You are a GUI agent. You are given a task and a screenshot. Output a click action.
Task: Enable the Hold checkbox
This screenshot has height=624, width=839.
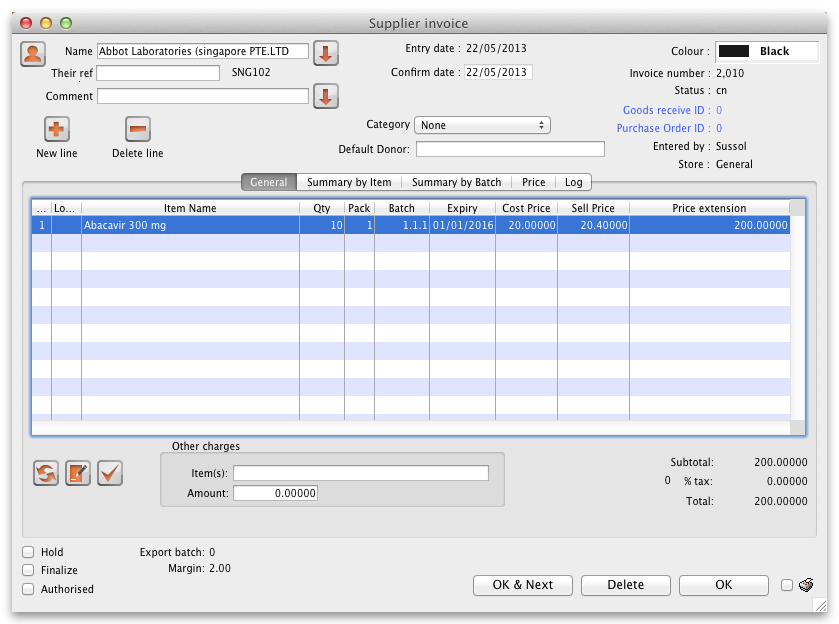click(28, 552)
